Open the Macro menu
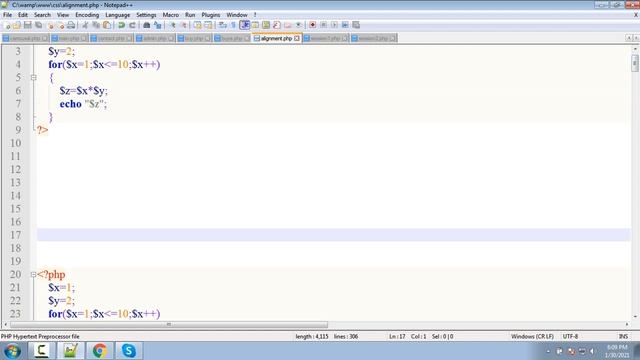The height and width of the screenshot is (360, 640). [x=171, y=15]
